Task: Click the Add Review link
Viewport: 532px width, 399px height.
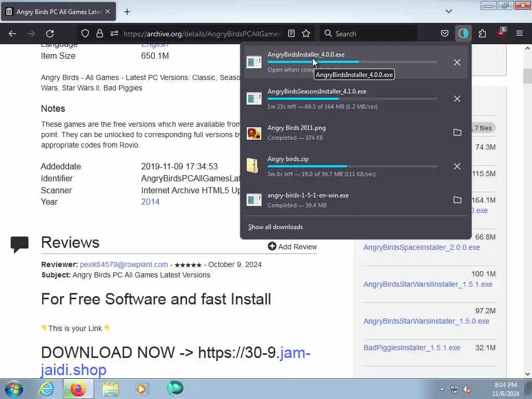Action: coord(292,247)
